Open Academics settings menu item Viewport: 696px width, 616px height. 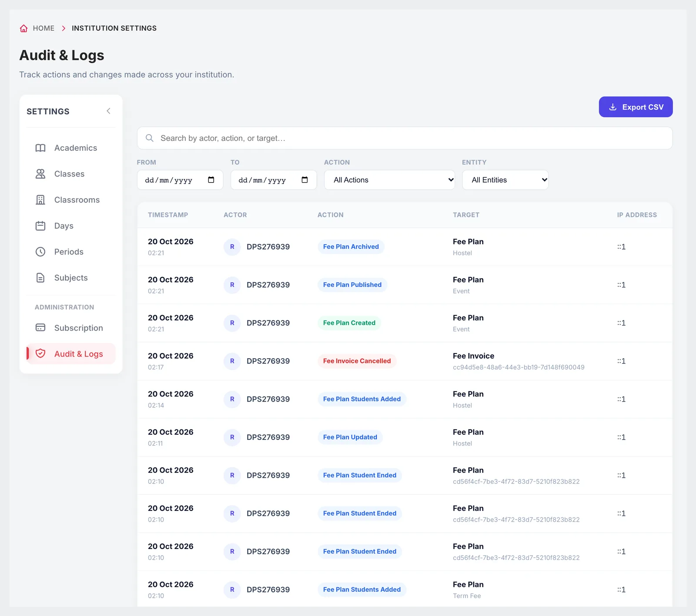[x=71, y=148]
